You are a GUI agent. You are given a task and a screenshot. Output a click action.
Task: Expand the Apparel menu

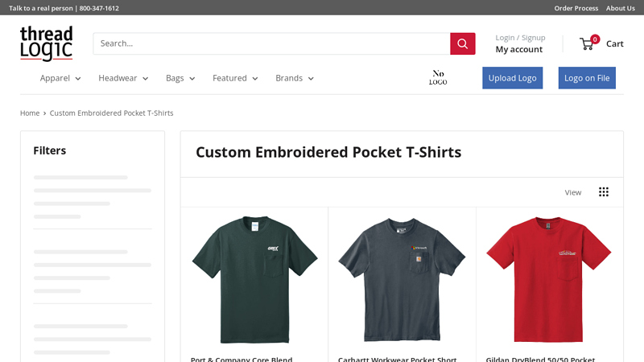[60, 78]
